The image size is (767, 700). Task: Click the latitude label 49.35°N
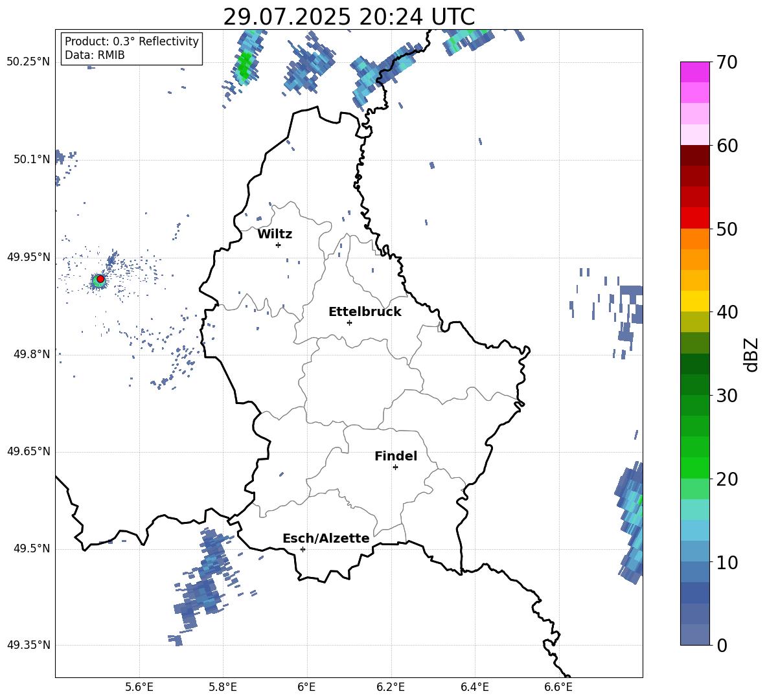28,645
